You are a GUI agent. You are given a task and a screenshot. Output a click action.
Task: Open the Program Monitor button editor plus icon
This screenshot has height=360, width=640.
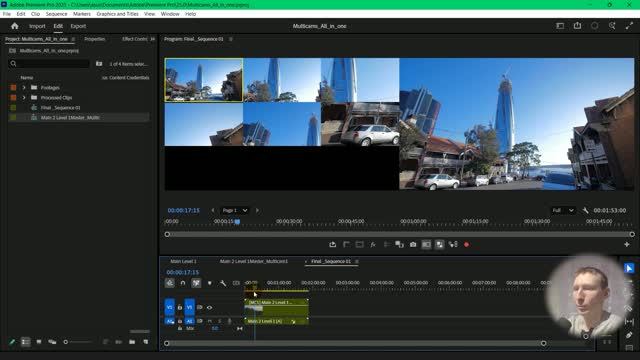(x=627, y=244)
